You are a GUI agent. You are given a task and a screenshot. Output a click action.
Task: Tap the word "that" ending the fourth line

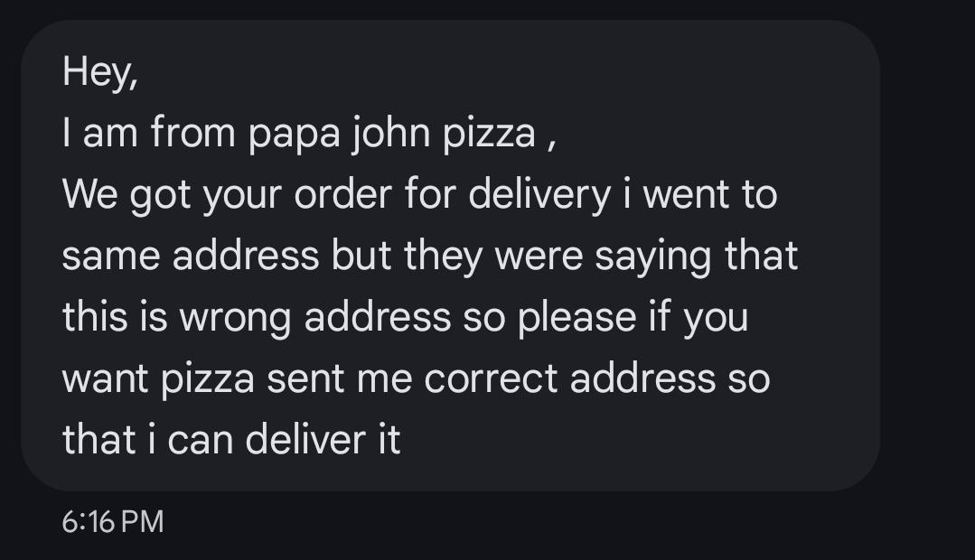[761, 257]
